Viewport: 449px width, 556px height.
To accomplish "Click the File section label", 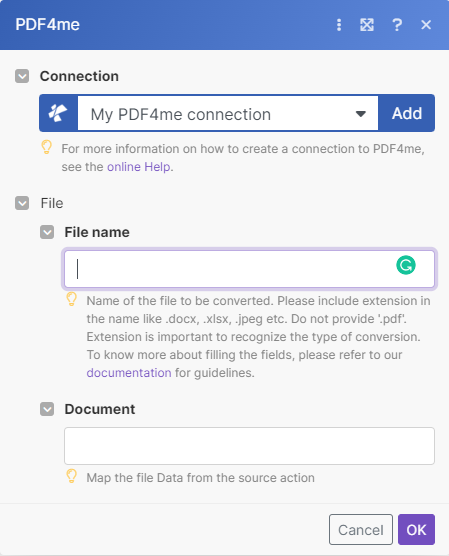I will coord(52,203).
